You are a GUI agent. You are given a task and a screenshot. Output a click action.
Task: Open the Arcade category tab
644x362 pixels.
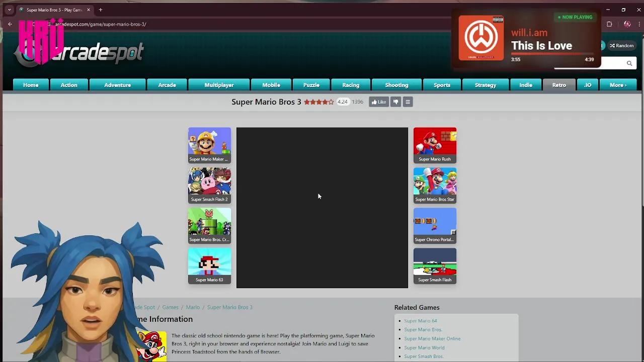click(x=167, y=85)
